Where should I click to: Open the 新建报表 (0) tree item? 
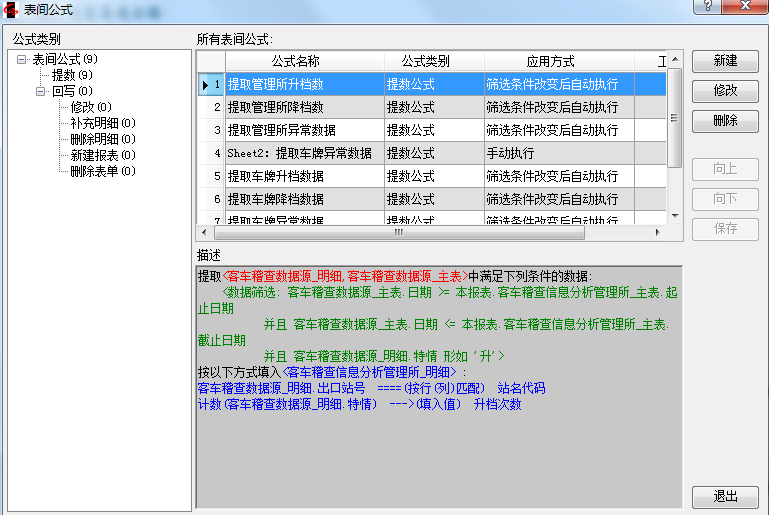coord(102,156)
